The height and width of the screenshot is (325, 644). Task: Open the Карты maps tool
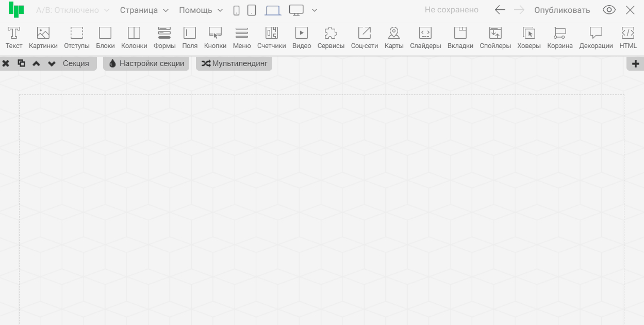tap(394, 34)
